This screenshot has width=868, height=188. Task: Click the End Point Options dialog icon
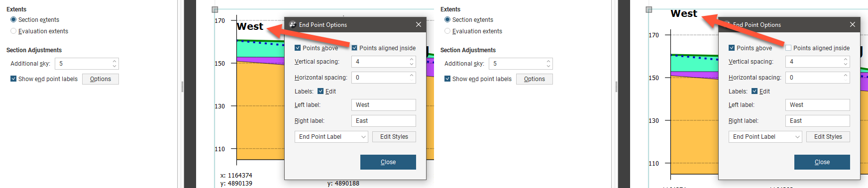293,24
